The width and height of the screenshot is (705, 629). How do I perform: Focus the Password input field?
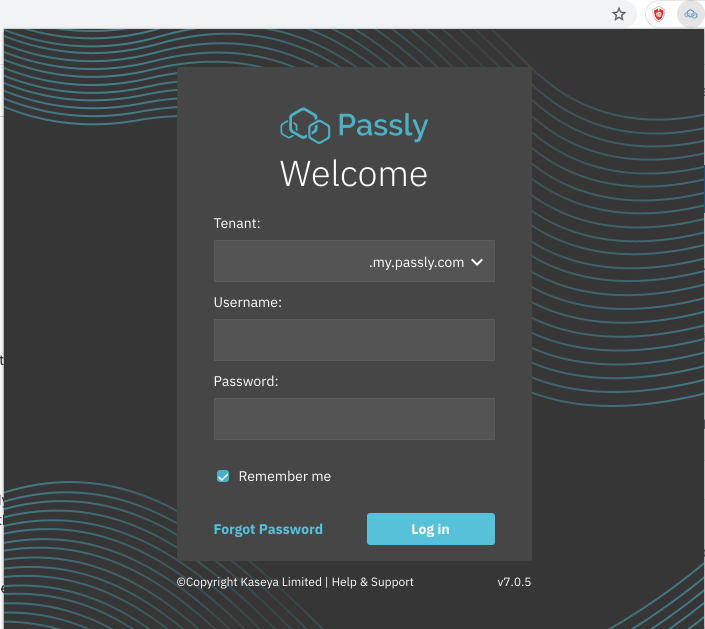point(354,419)
